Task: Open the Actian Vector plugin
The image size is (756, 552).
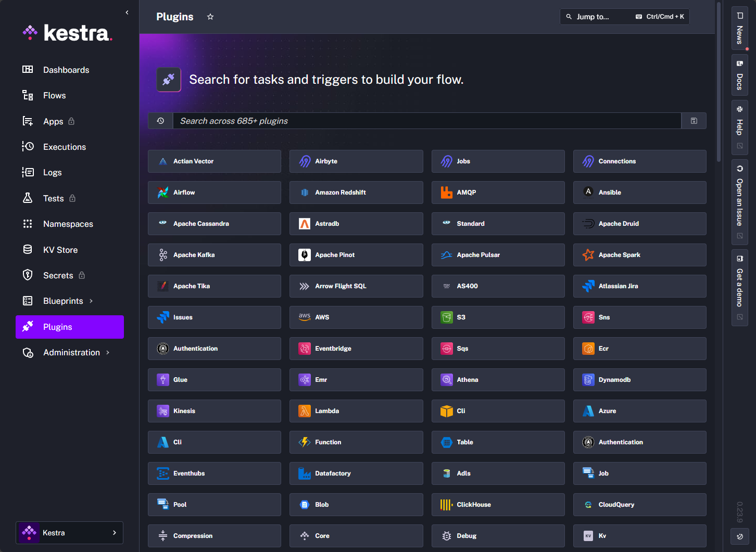Action: (215, 161)
